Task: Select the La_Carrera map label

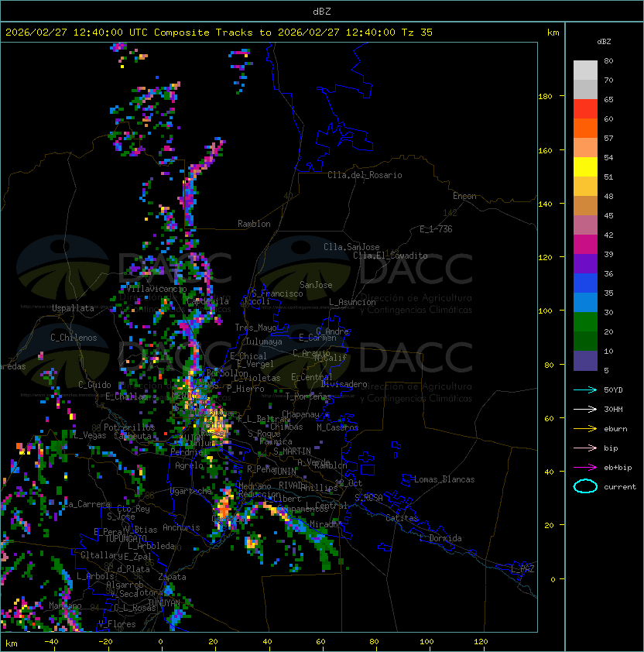Action: pyautogui.click(x=87, y=504)
